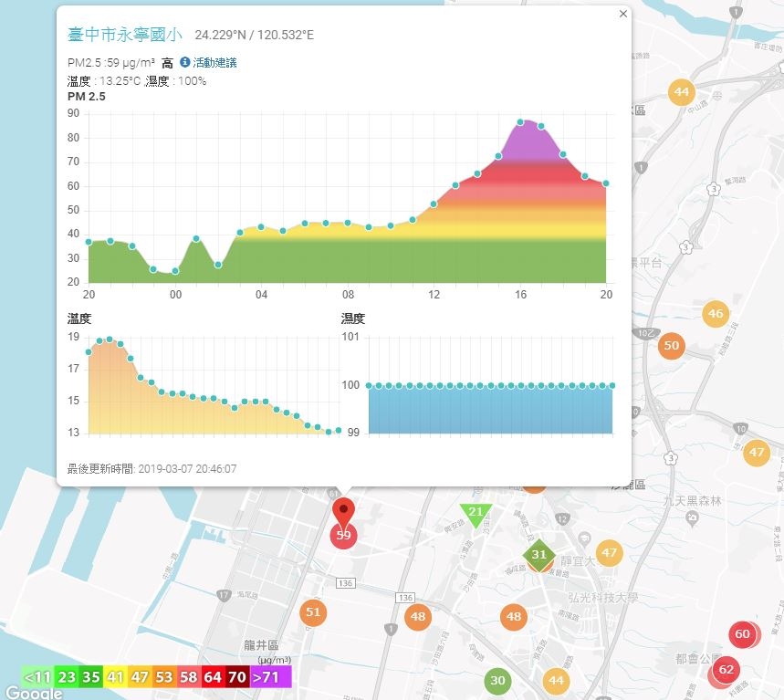Screen dimensions: 784x700
Task: Click the green diamond marker showing 31
Action: (539, 555)
